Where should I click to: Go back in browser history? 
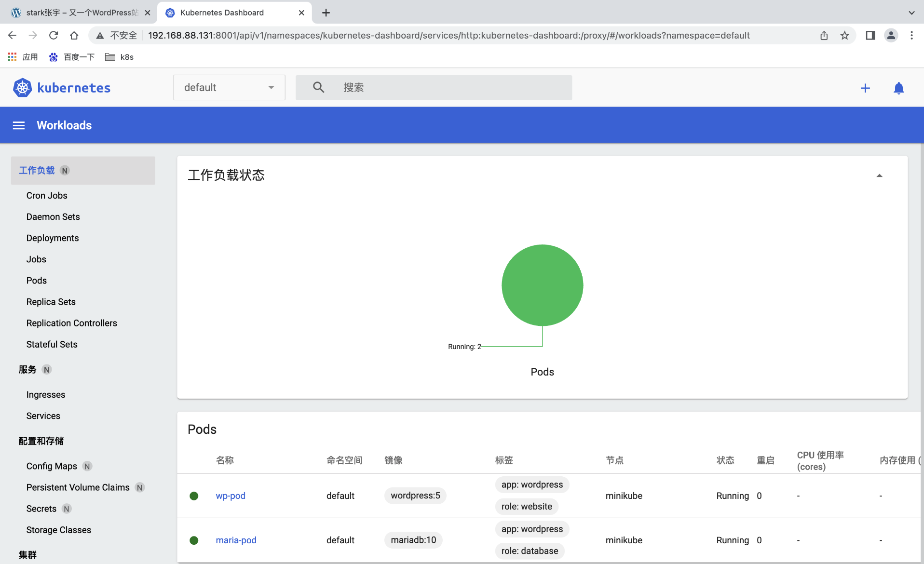(13, 35)
